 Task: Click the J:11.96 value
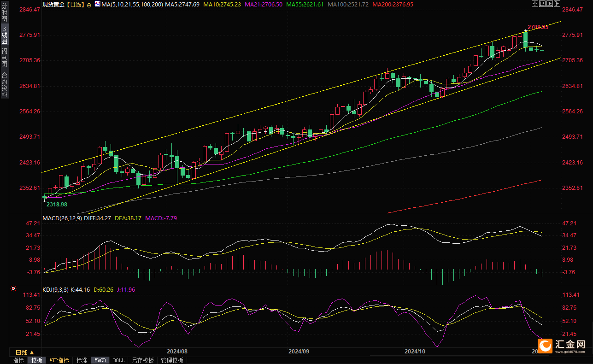pos(126,290)
